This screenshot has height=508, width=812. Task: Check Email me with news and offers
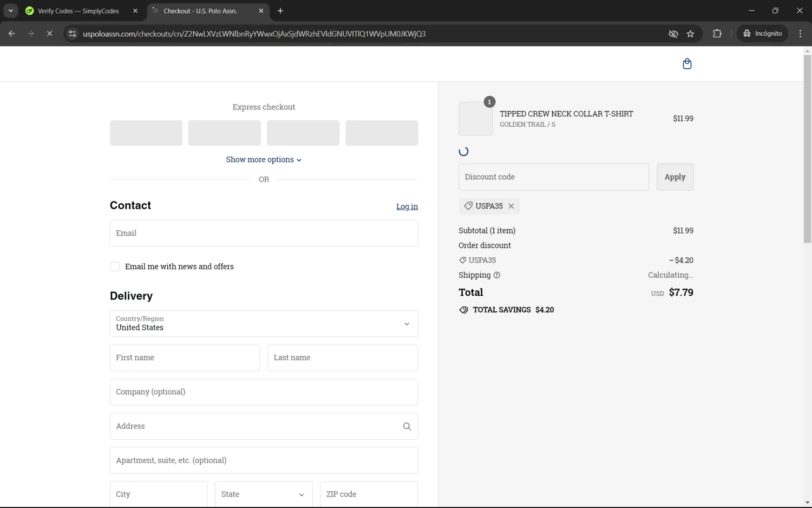[x=115, y=266]
